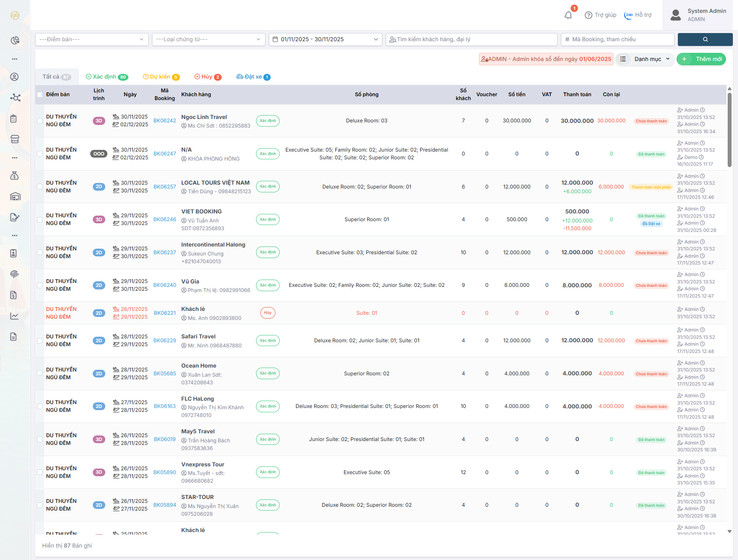Open the pie chart dashboard in sidebar
Viewport: 738px width, 560px height.
[15, 40]
